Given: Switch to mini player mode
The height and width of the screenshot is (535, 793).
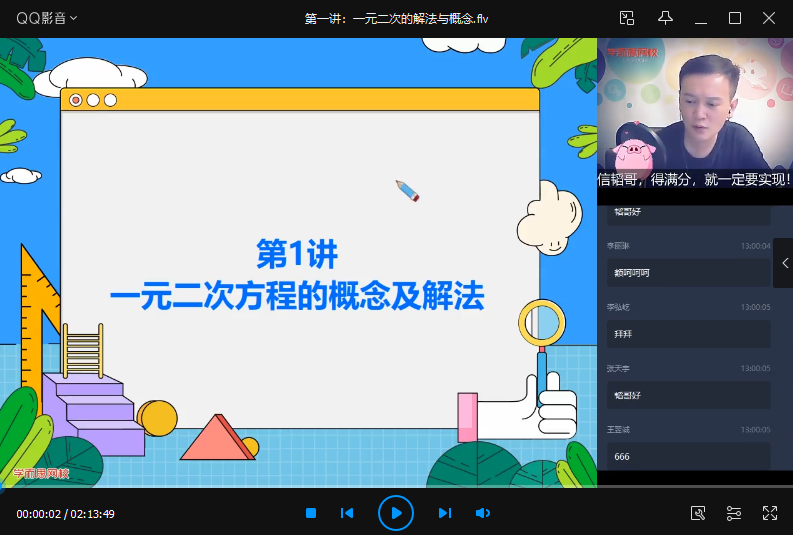Looking at the screenshot, I should pos(627,18).
